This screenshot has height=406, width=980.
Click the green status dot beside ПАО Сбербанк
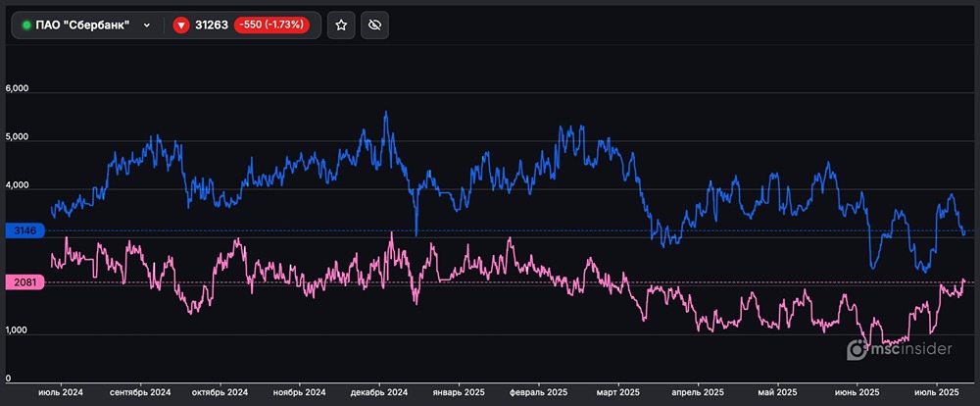pyautogui.click(x=26, y=25)
